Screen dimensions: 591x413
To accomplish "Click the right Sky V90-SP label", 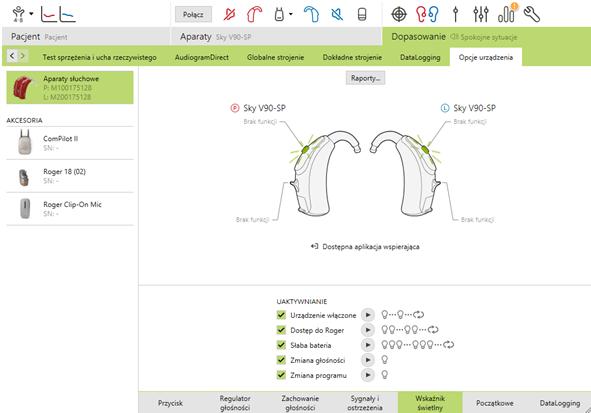I will [264, 108].
